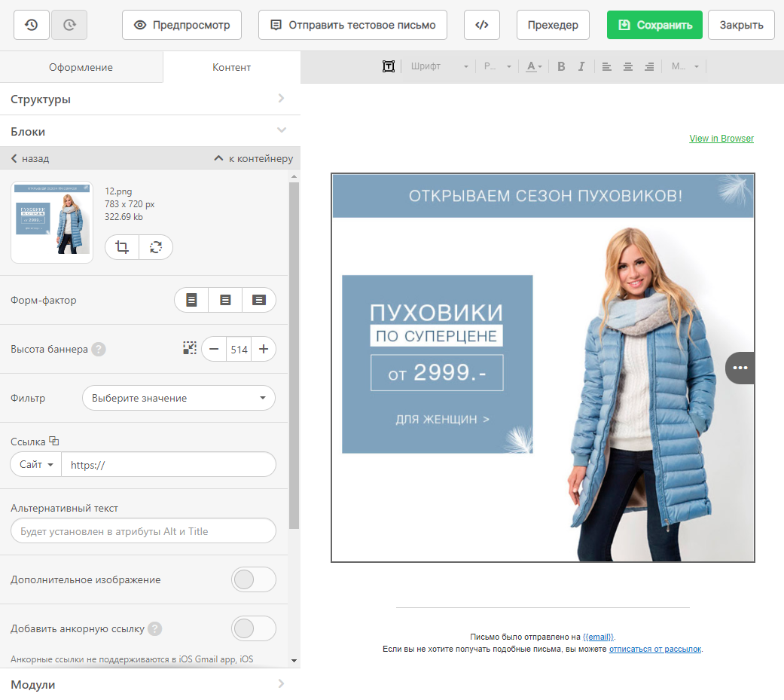Enable the Дополнительное изображение toggle
This screenshot has height=700, width=784.
tap(253, 580)
